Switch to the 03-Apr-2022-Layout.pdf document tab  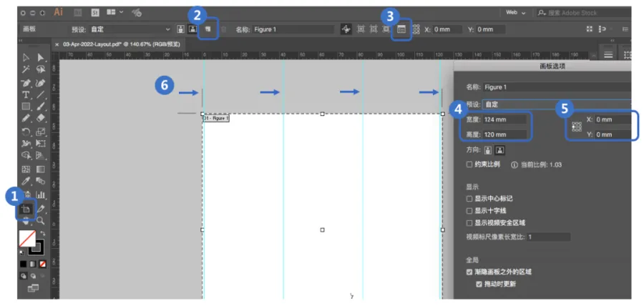[x=122, y=44]
